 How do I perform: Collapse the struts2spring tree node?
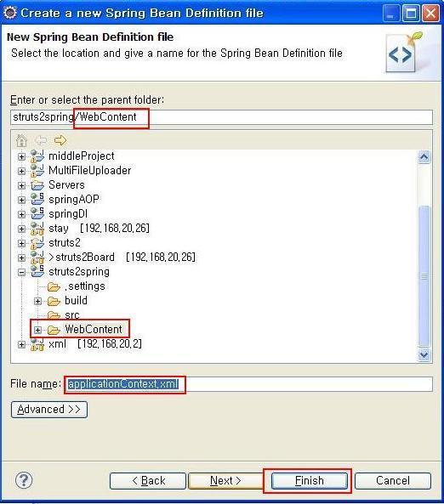click(21, 272)
